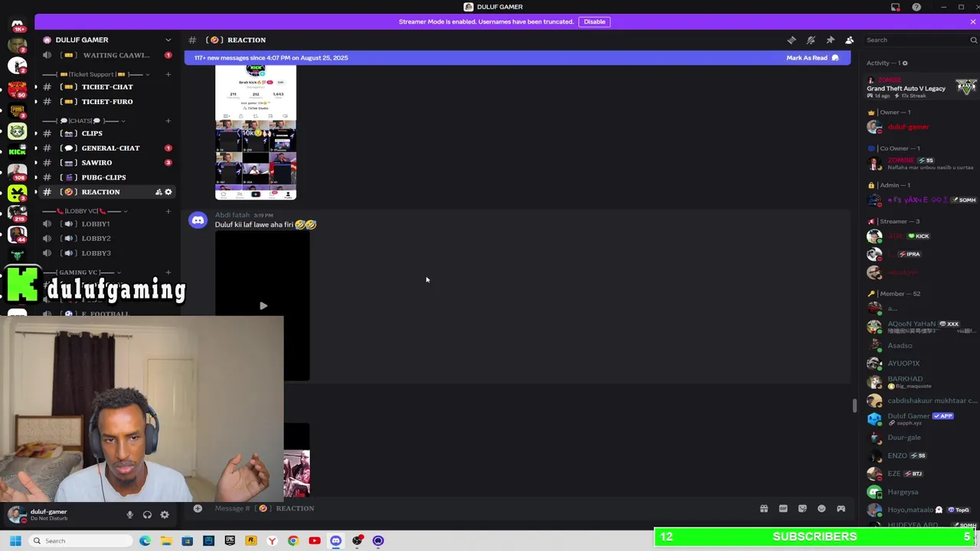The image size is (980, 551).
Task: Add channel to LOBBY VC category
Action: pos(168,211)
